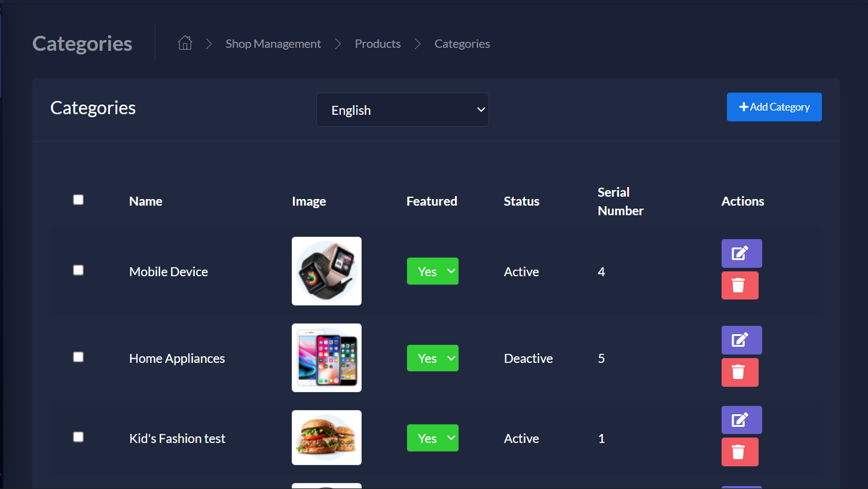Expand the Featured dropdown for Mobile Device
The image size is (868, 489).
pos(432,271)
